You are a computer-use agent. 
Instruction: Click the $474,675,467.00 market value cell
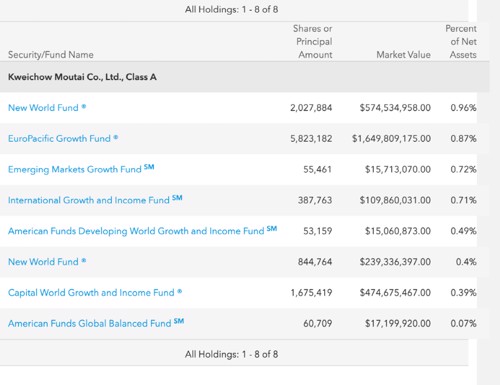395,292
